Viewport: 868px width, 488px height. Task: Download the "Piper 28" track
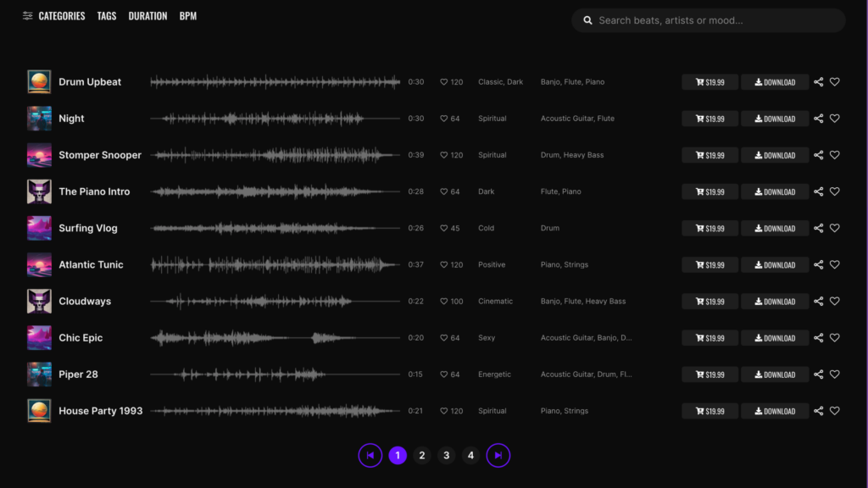pos(774,374)
